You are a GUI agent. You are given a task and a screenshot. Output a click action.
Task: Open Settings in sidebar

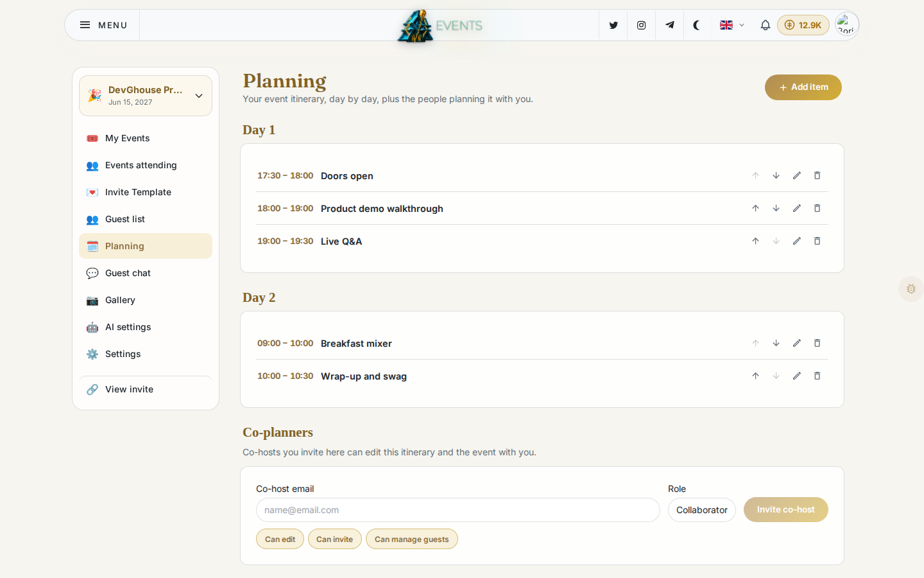(x=146, y=354)
